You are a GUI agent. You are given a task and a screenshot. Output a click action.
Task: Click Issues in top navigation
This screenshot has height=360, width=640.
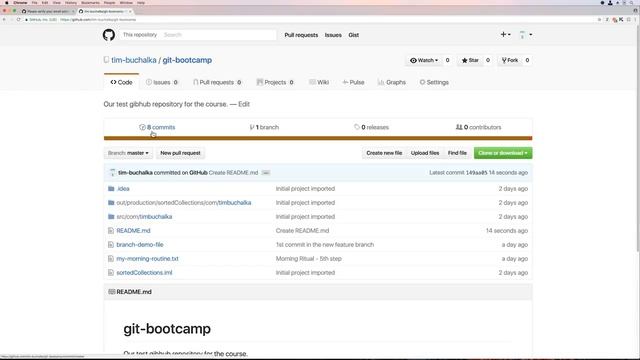[333, 35]
